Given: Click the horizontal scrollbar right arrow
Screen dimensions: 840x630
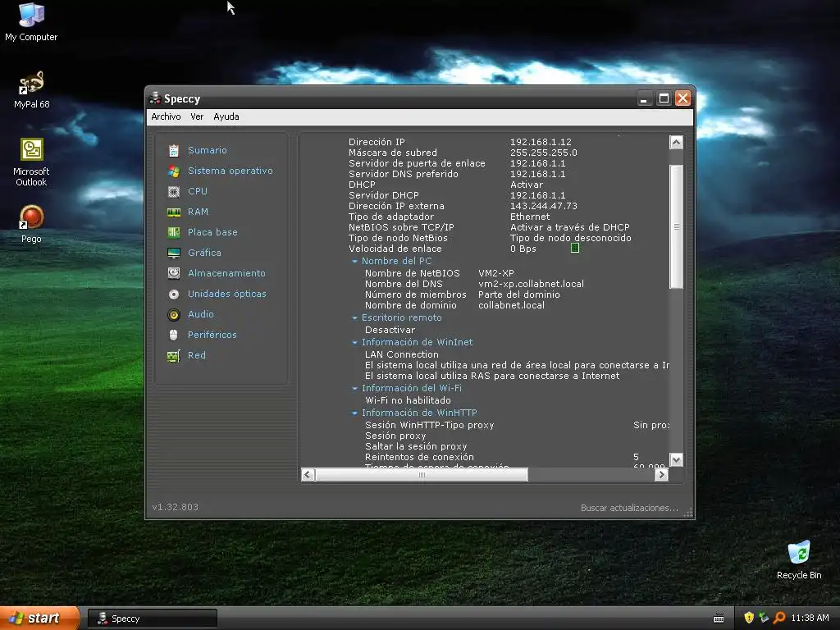Looking at the screenshot, I should tap(662, 475).
